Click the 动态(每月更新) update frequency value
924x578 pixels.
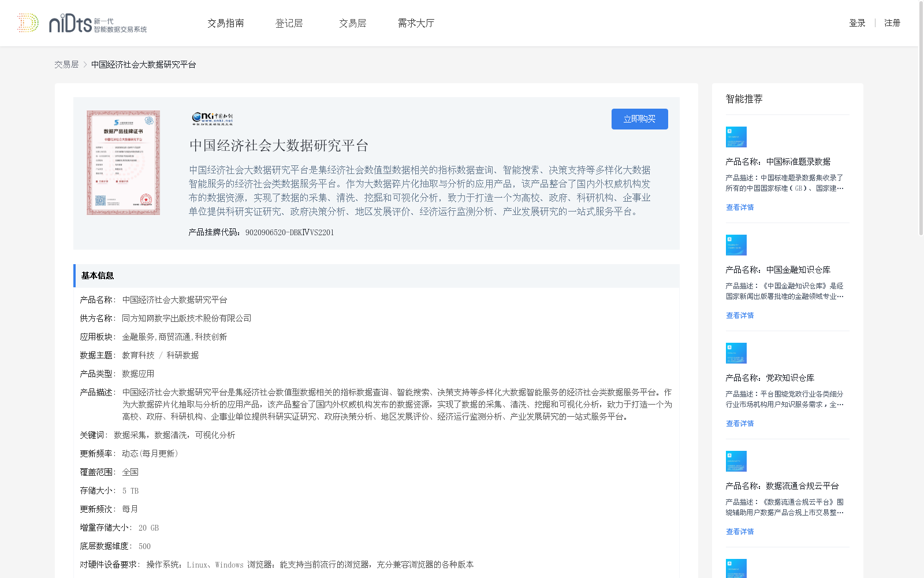[150, 454]
